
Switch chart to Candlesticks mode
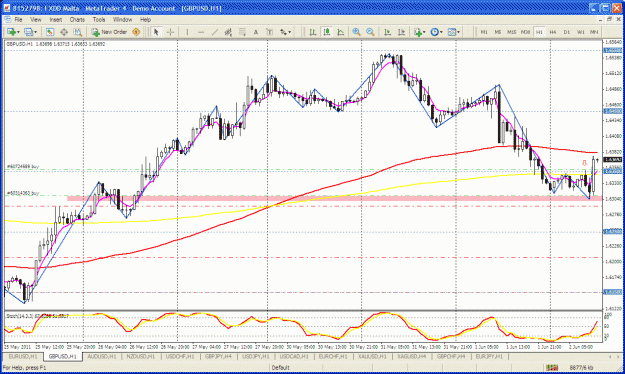pyautogui.click(x=327, y=32)
